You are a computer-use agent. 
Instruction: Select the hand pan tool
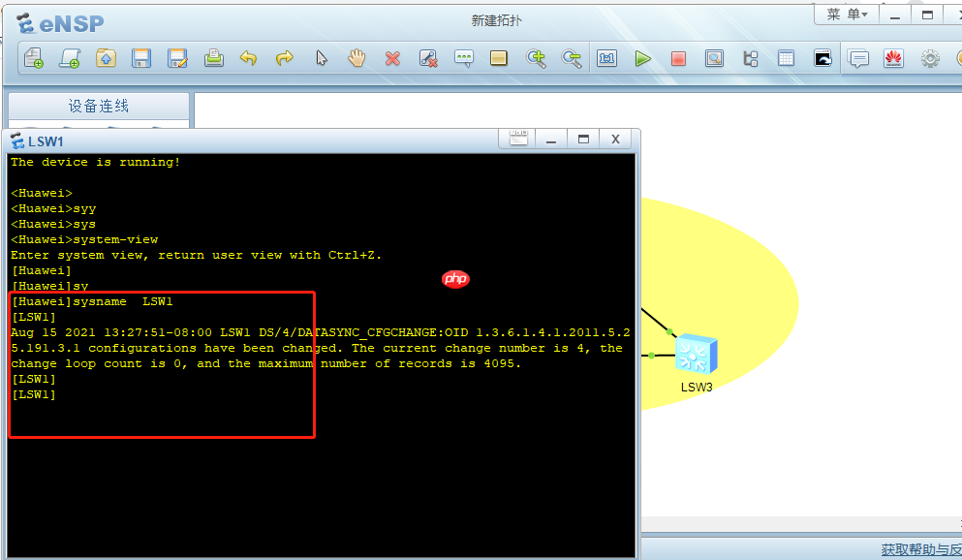(x=357, y=58)
